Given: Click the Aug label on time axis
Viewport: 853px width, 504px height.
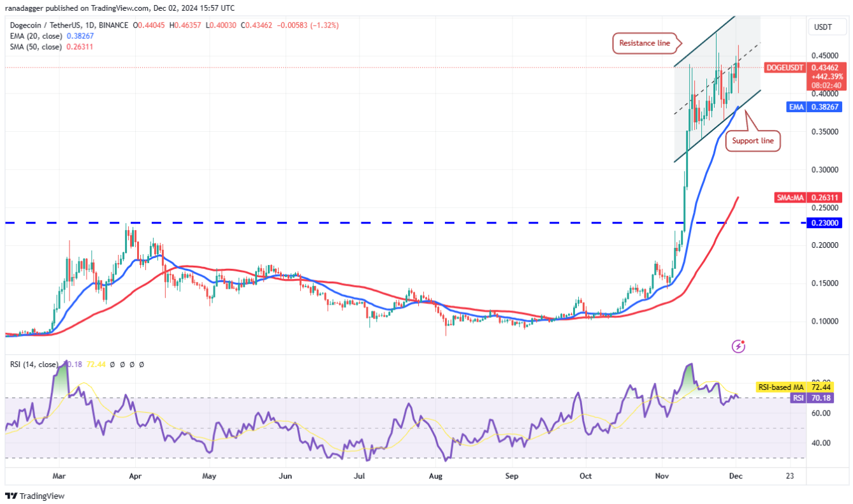Looking at the screenshot, I should tap(435, 476).
